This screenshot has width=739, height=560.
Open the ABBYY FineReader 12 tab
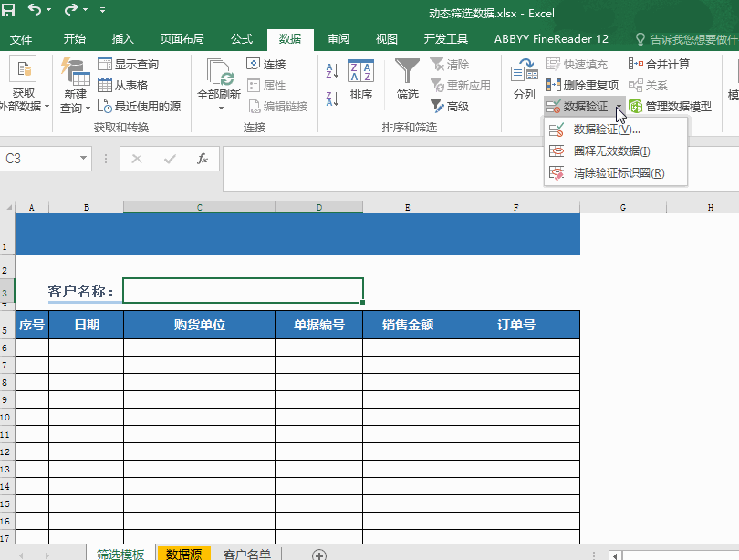(551, 38)
